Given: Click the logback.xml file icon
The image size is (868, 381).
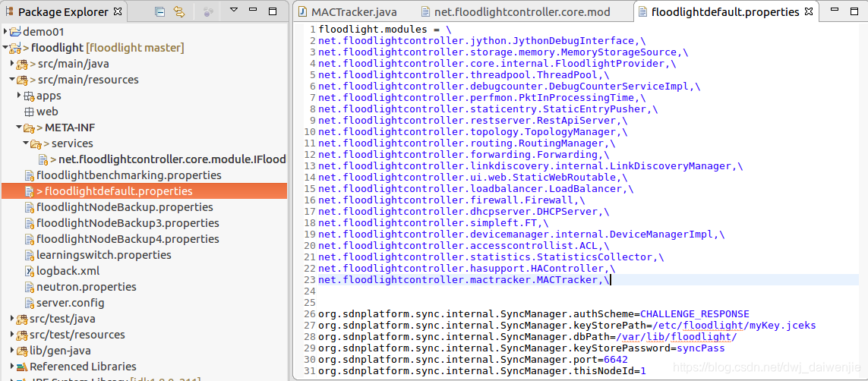Looking at the screenshot, I should (x=30, y=271).
